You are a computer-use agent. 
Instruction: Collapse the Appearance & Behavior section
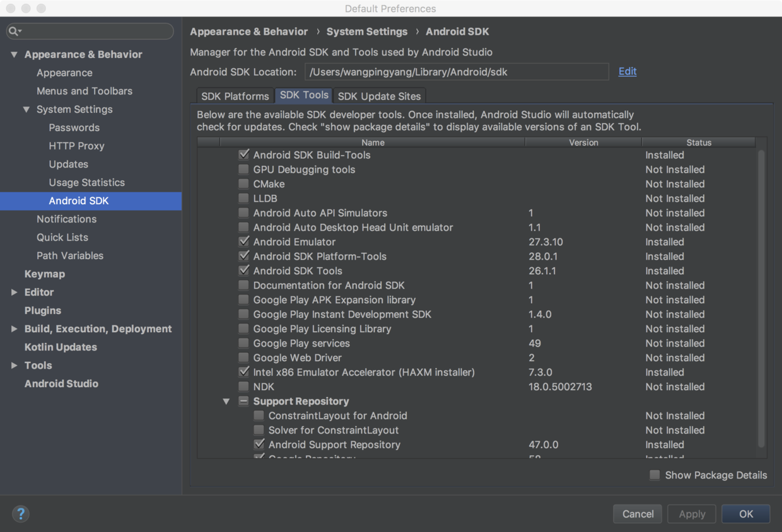(x=14, y=55)
